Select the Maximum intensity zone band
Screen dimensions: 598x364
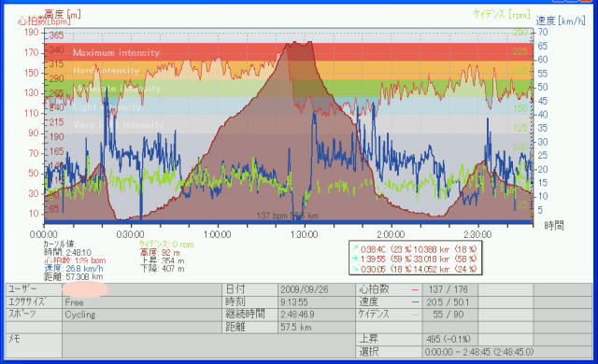pos(289,52)
